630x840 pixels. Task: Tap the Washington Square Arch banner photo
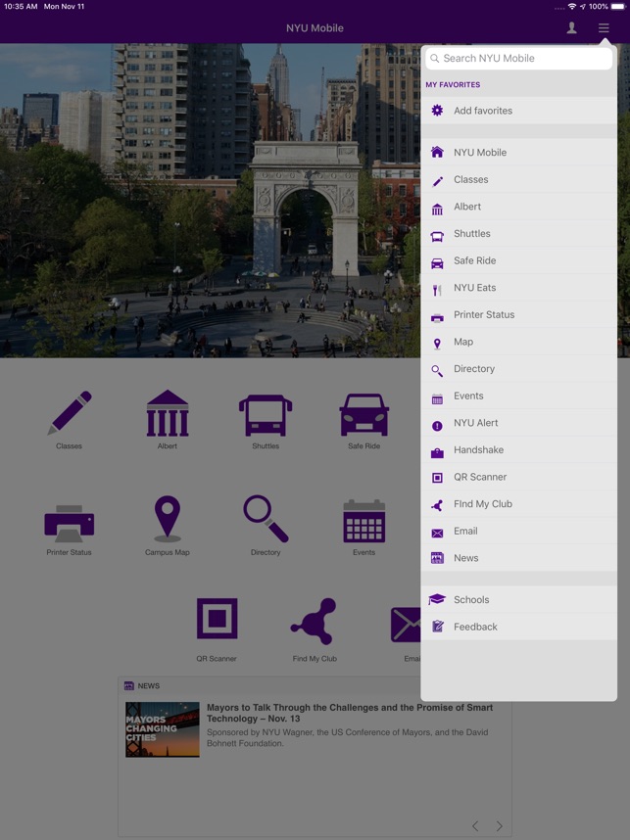click(x=211, y=201)
